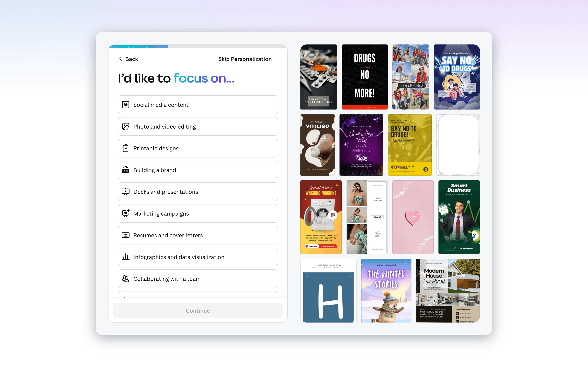
Task: Select Infographics and data visualization option
Action: tap(198, 257)
